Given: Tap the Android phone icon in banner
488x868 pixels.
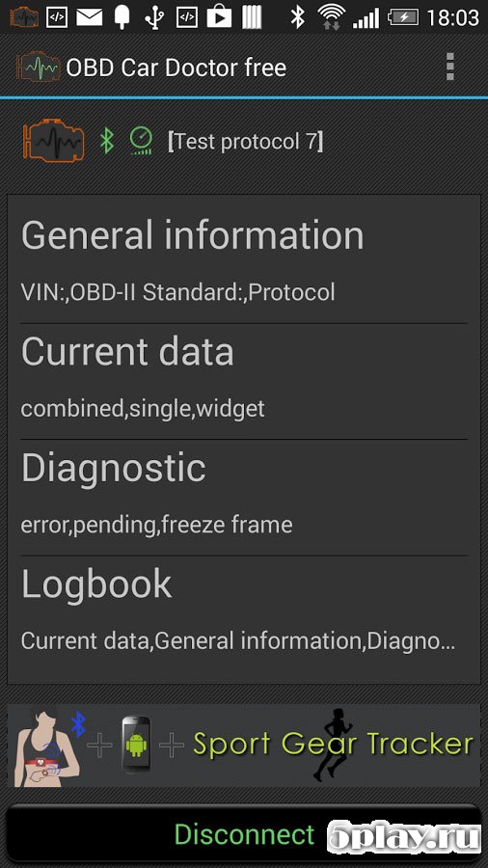Looking at the screenshot, I should (136, 745).
